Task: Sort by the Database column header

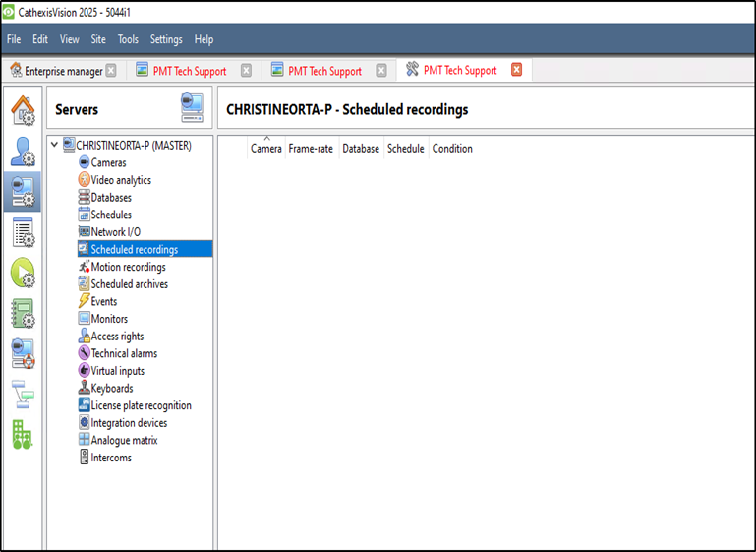Action: click(361, 149)
